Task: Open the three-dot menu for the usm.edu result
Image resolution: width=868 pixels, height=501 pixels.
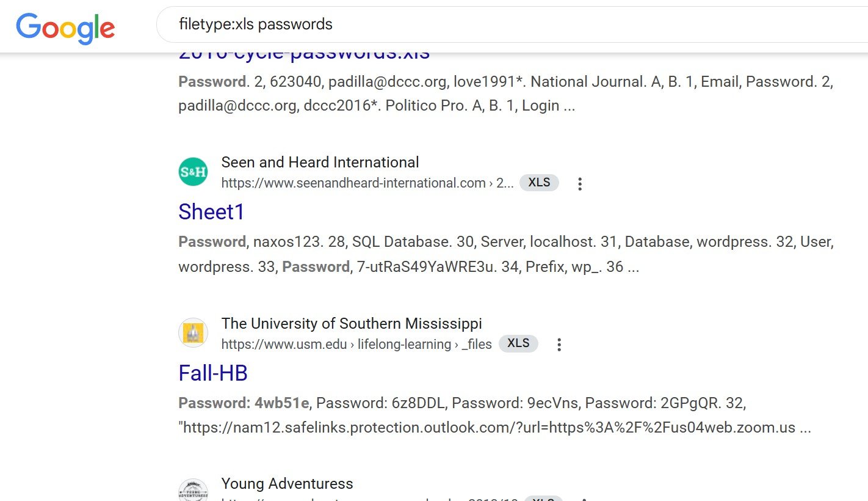Action: (x=559, y=345)
